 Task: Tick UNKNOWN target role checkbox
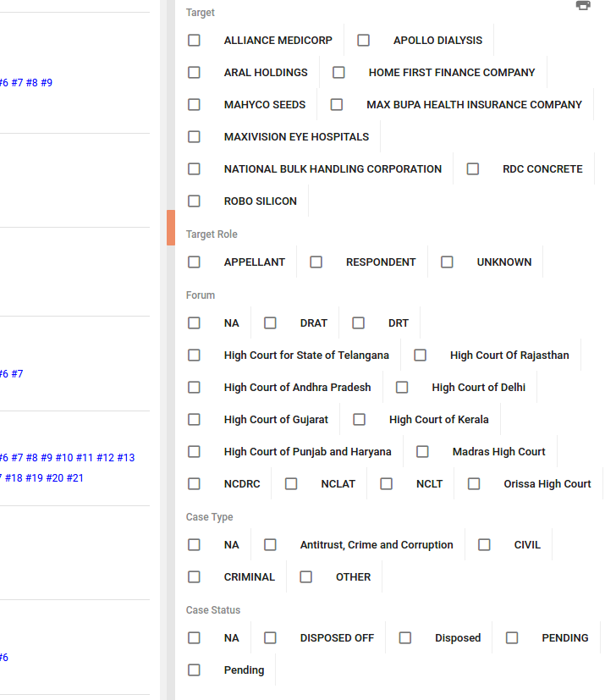click(447, 262)
